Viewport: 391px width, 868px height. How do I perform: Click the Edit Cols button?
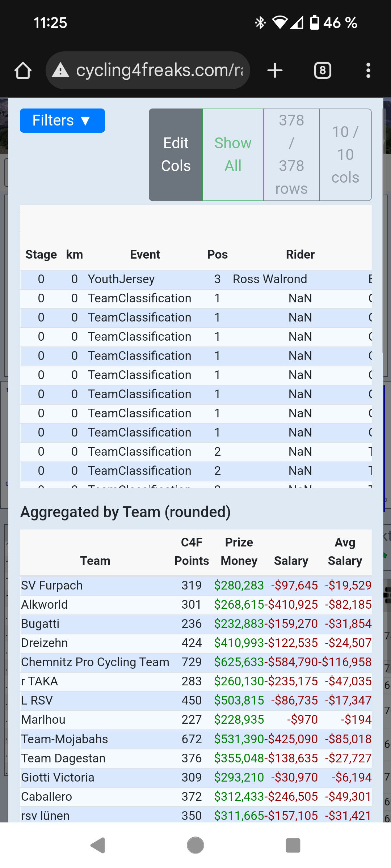(176, 155)
